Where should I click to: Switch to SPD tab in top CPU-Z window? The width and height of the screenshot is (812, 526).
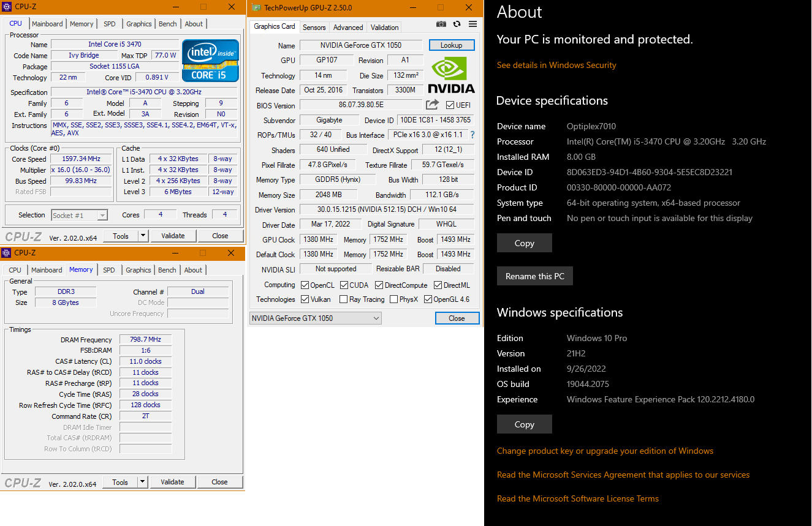(x=109, y=24)
